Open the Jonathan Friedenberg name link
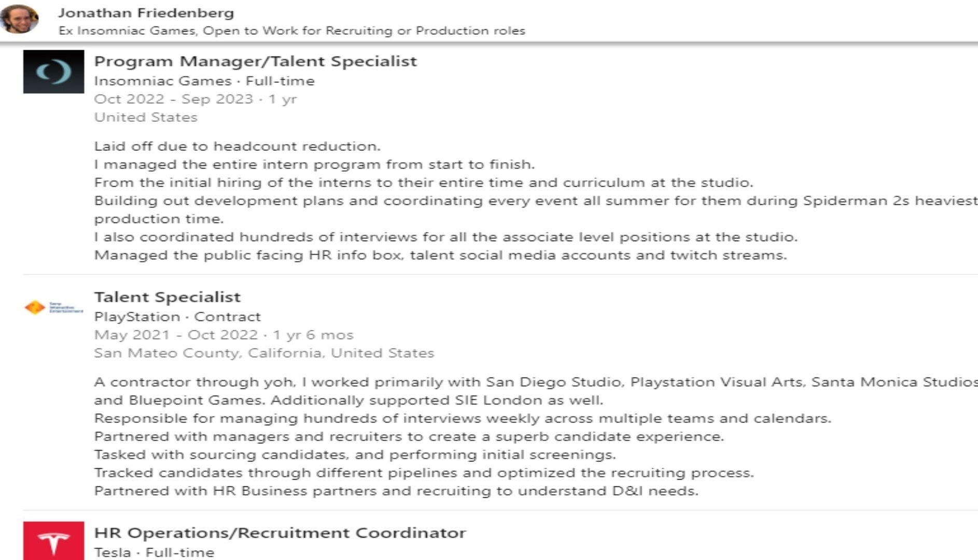 pos(146,12)
